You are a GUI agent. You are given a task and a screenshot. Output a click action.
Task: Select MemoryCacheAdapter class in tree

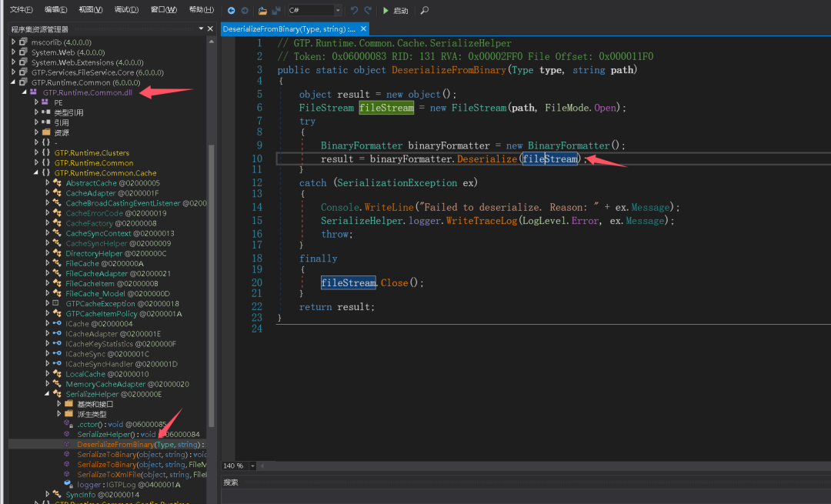[127, 384]
